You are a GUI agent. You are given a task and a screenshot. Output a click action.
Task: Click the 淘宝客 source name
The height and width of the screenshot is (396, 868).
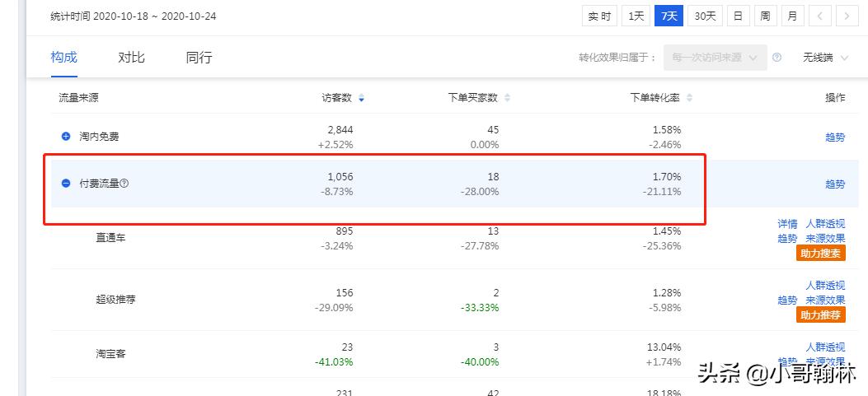click(110, 353)
